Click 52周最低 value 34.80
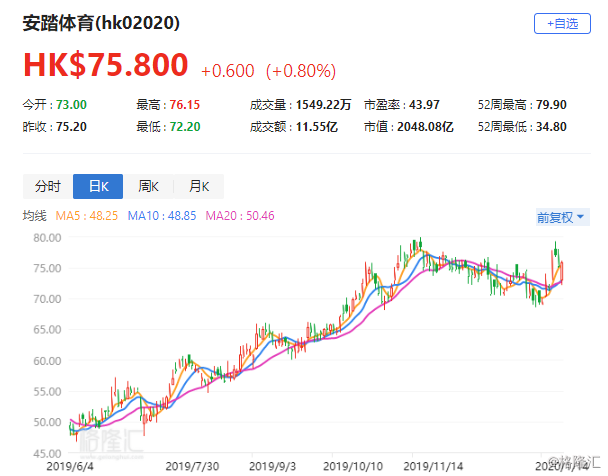 (551, 127)
